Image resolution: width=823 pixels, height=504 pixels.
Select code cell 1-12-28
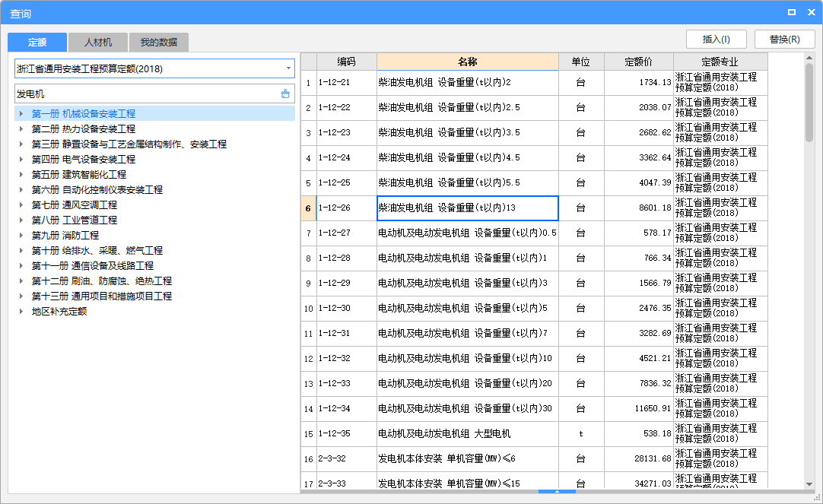pyautogui.click(x=346, y=258)
